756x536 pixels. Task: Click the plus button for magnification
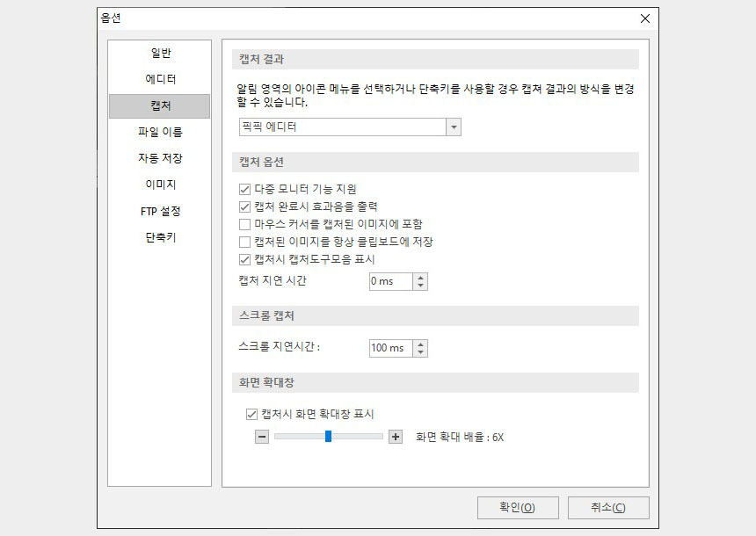coord(396,437)
